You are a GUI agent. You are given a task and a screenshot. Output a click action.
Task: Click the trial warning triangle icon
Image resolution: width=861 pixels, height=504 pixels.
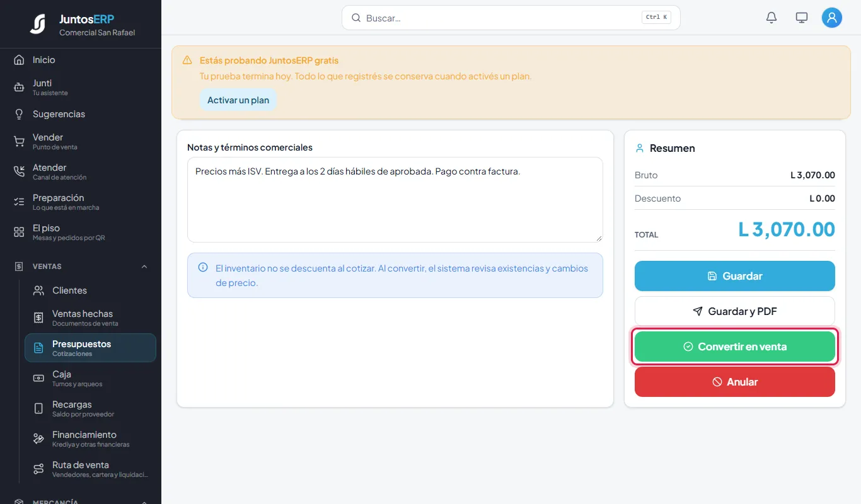click(x=187, y=60)
